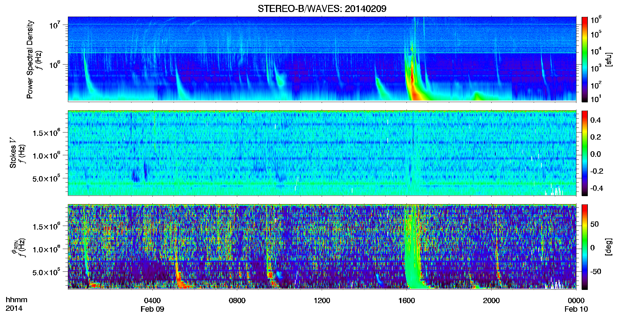This screenshot has width=644, height=332.
Task: Click the 1.0×10^6 tick in phi panel
Action: 46,249
